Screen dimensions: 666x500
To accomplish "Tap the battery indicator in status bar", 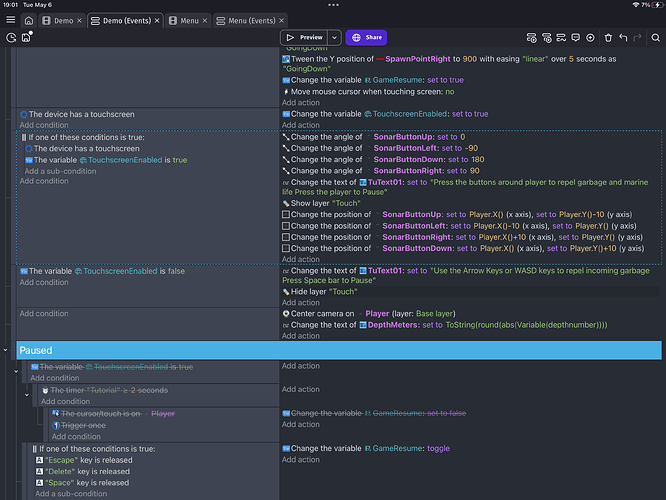I will tap(656, 5).
